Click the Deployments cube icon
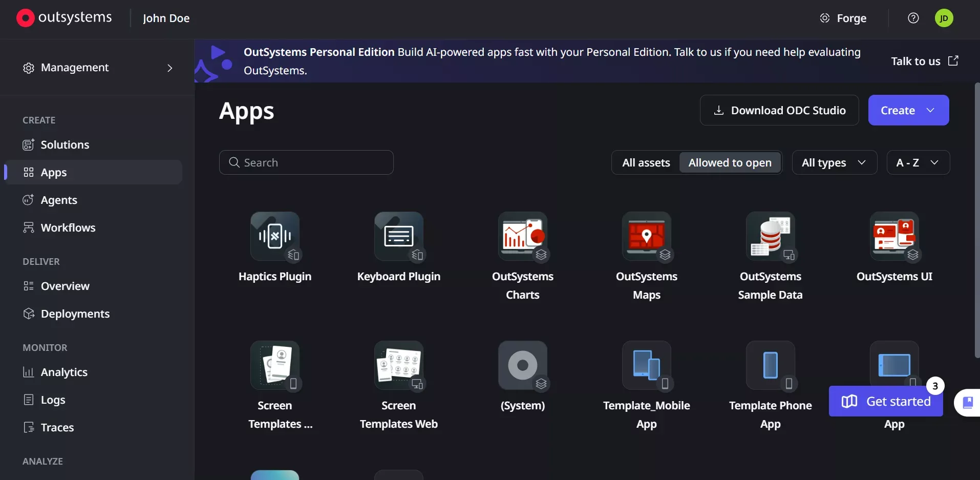 [29, 314]
